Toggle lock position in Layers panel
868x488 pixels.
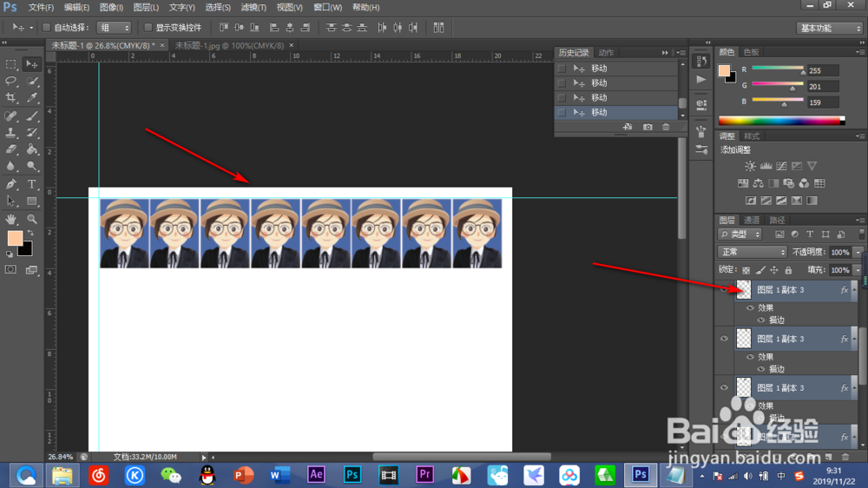tap(774, 270)
